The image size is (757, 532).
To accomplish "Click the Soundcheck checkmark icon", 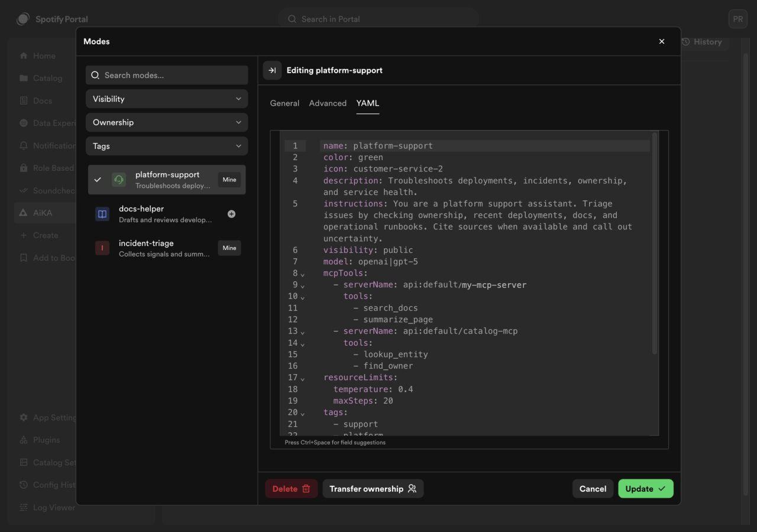I will coord(24,190).
